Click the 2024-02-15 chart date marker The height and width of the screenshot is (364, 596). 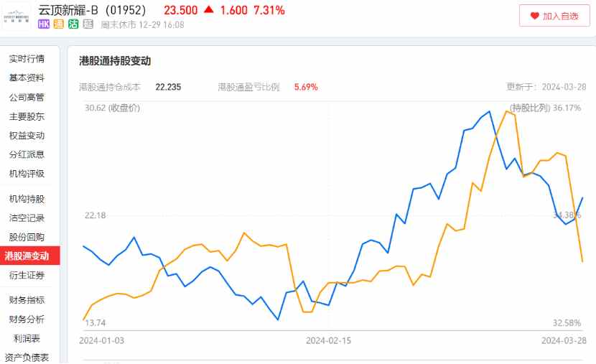(328, 340)
